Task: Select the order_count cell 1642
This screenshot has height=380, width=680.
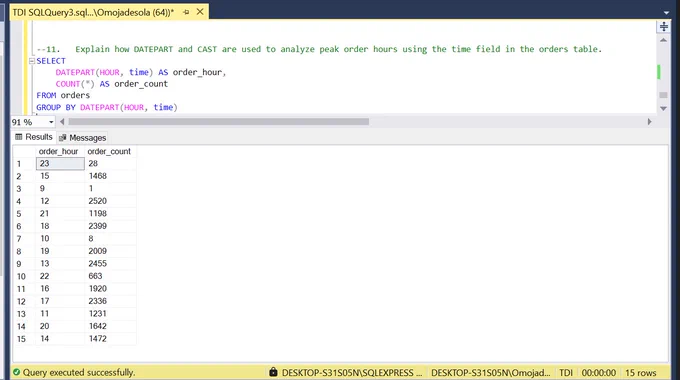Action: (110, 326)
